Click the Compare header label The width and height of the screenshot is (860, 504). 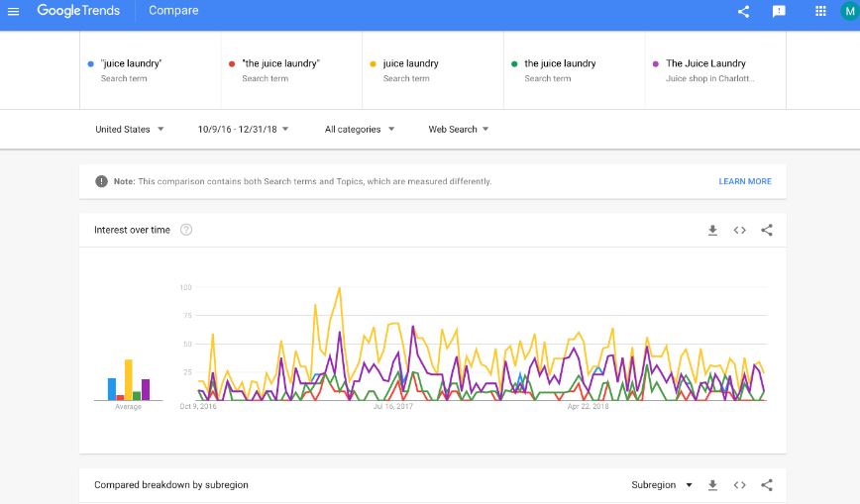tap(173, 11)
